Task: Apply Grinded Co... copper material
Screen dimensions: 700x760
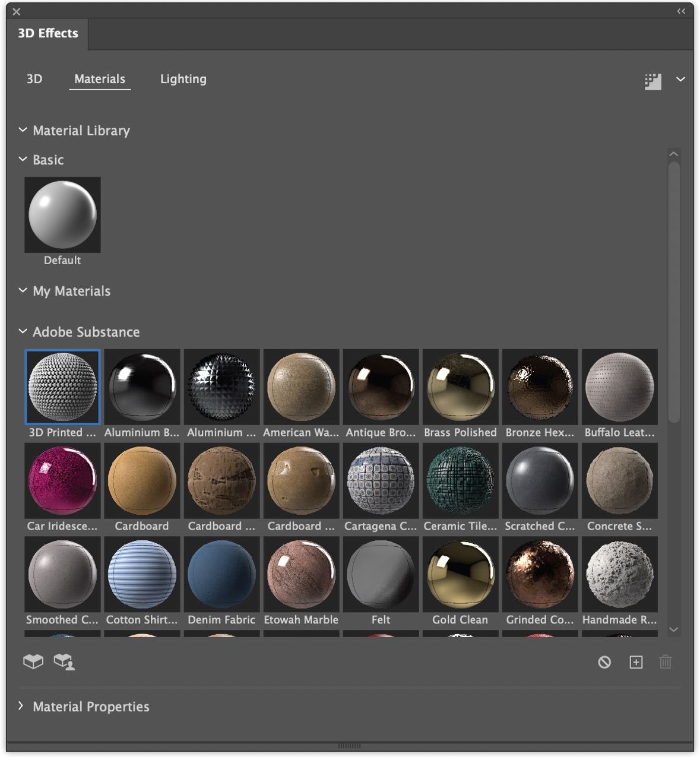Action: tap(540, 574)
